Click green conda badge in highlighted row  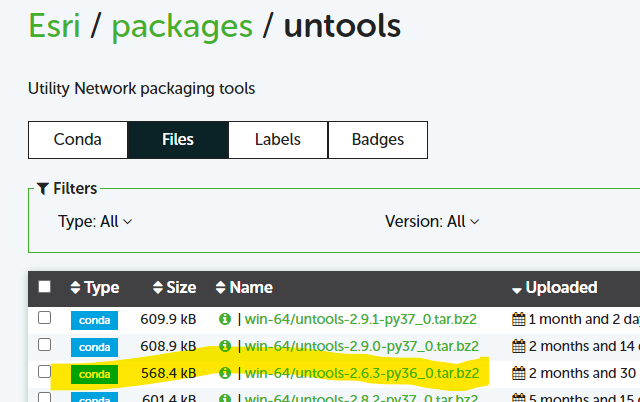(94, 373)
